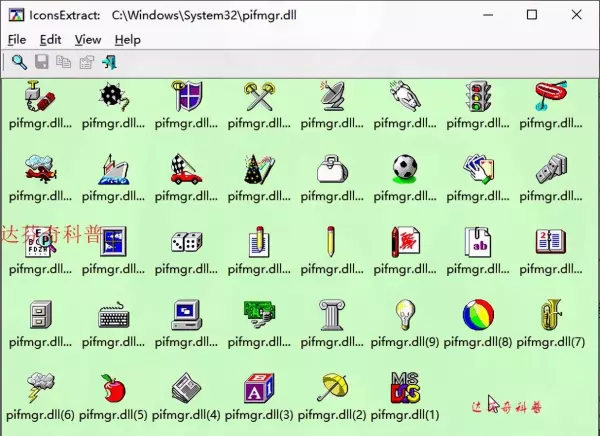
Task: Select the red airplane with cloud icon
Action: (40, 169)
